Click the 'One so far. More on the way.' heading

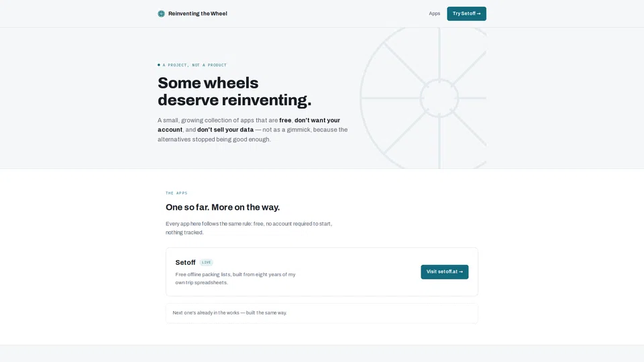point(223,207)
